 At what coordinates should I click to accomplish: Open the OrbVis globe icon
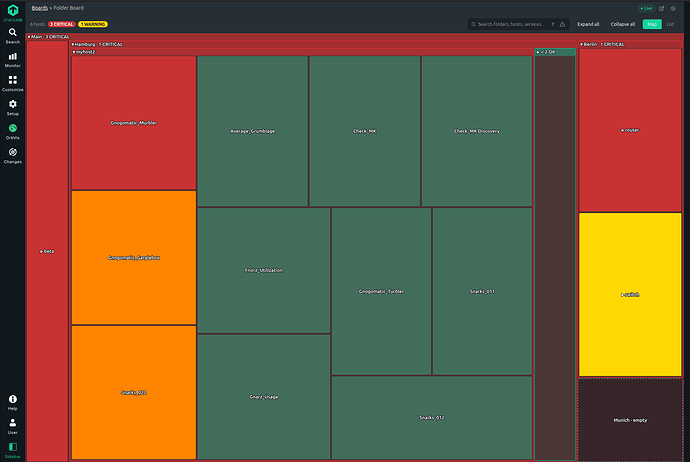click(12, 132)
